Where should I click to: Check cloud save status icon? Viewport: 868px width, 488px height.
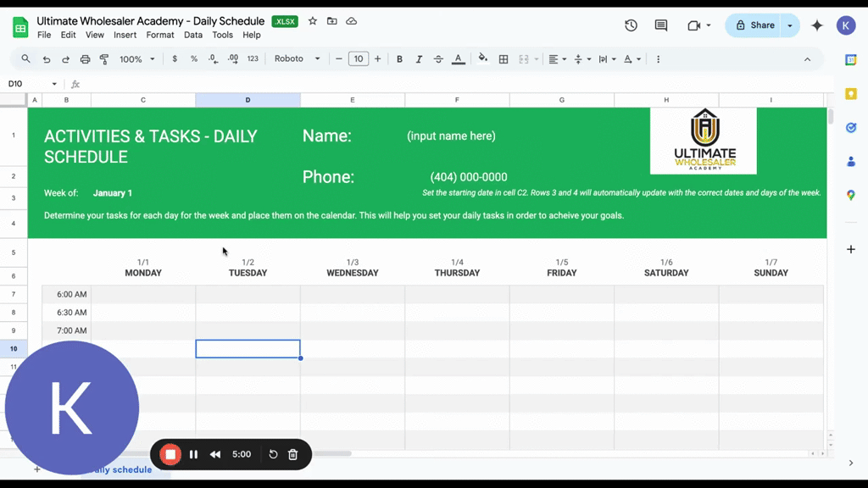click(x=352, y=21)
